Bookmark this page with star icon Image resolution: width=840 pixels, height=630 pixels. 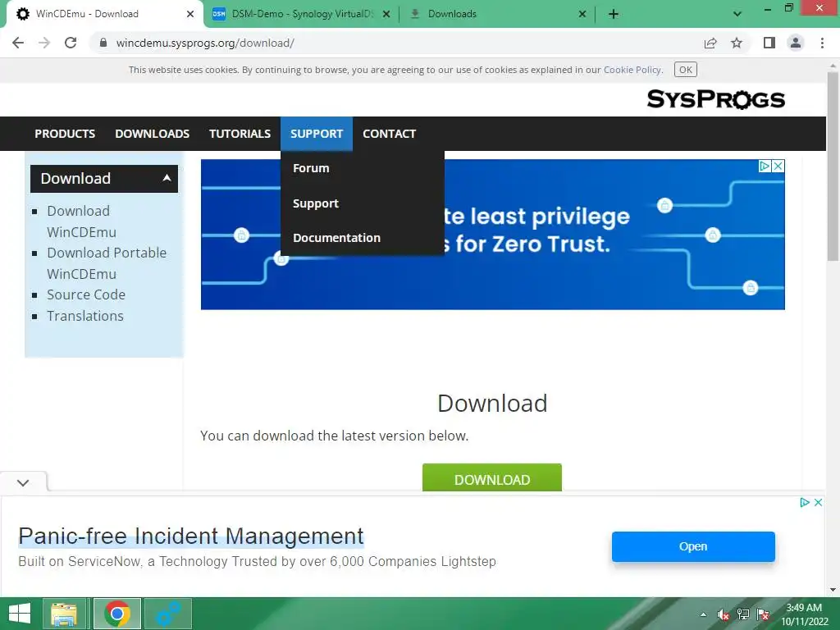(x=737, y=43)
